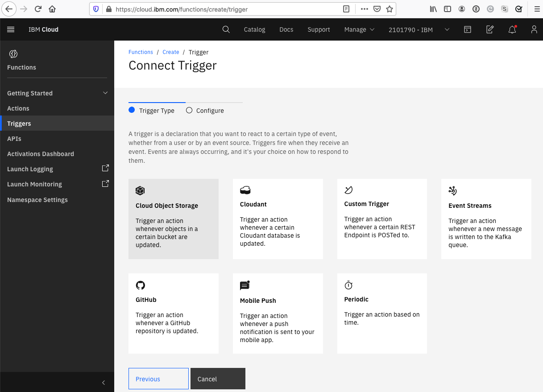Viewport: 543px width, 392px height.
Task: Open Support in the top navigation
Action: click(319, 29)
